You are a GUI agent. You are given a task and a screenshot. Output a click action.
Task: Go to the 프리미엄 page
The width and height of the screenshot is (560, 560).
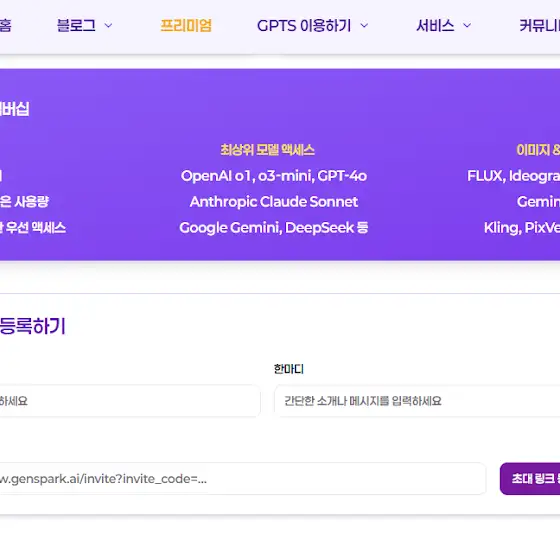[x=186, y=26]
